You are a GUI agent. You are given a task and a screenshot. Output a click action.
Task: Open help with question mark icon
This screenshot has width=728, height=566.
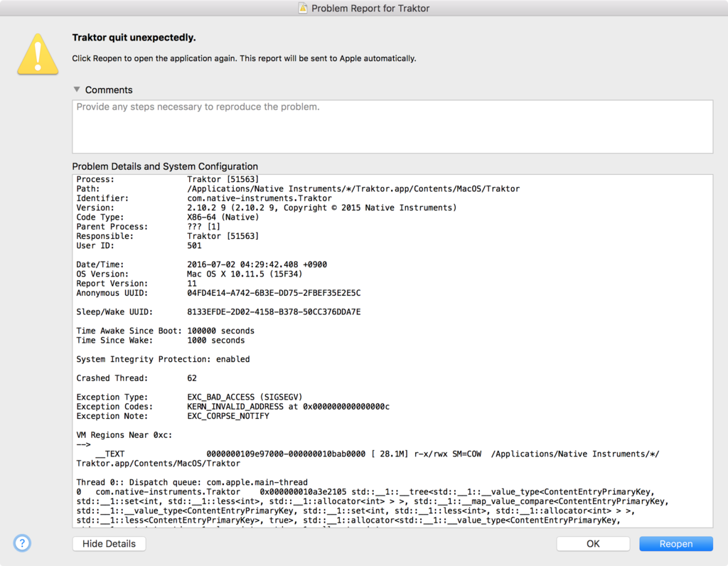(22, 543)
